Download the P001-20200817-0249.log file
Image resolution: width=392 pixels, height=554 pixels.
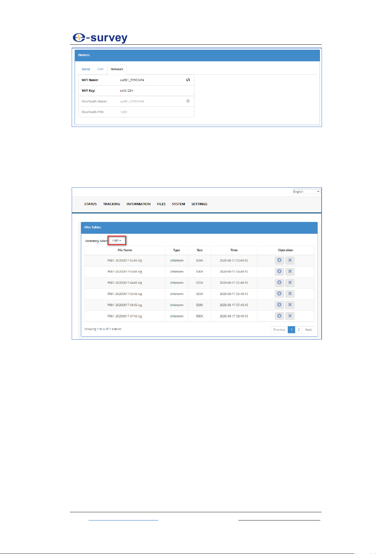279,260
